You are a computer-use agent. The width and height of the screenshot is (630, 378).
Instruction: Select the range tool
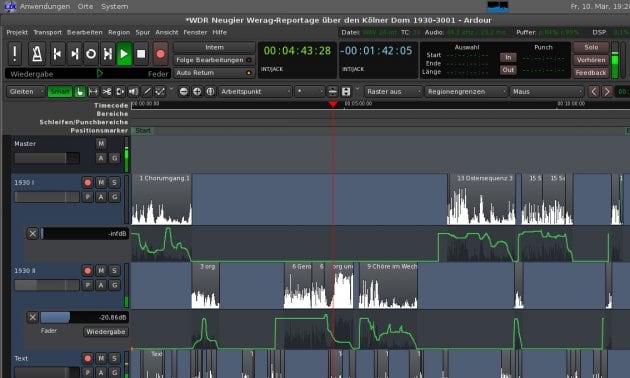(93, 92)
